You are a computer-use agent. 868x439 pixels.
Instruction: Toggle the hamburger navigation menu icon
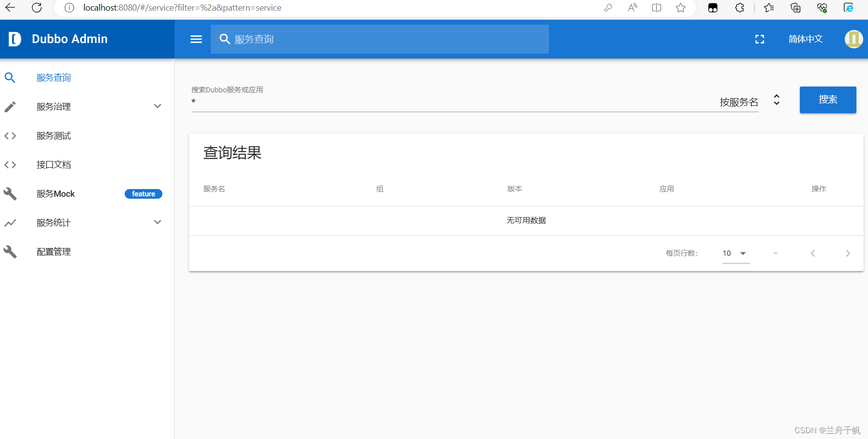pos(196,39)
